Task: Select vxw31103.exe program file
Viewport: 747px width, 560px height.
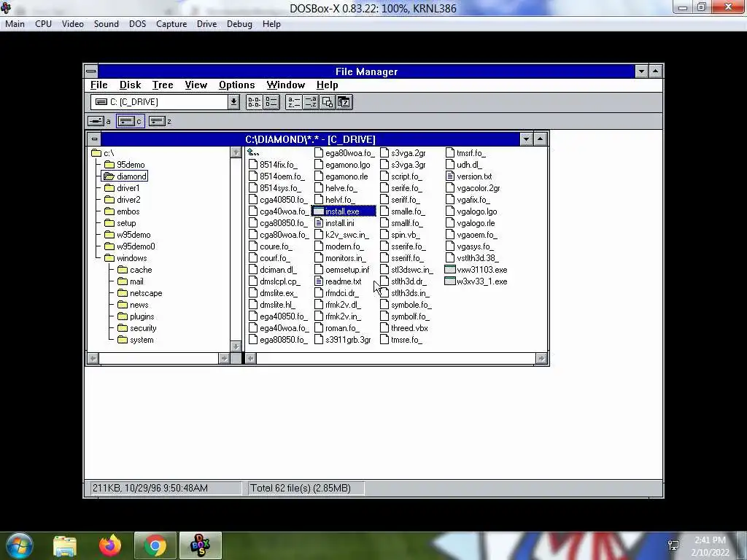Action: click(476, 270)
